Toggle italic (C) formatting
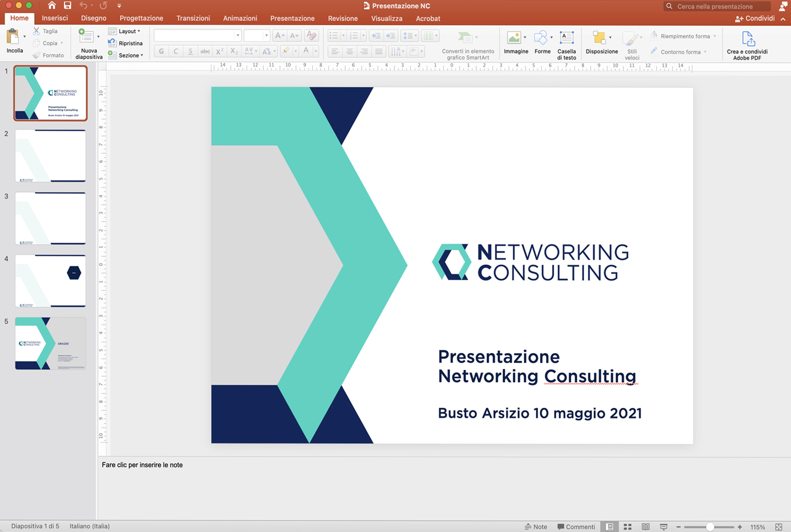Image resolution: width=791 pixels, height=532 pixels. [176, 51]
